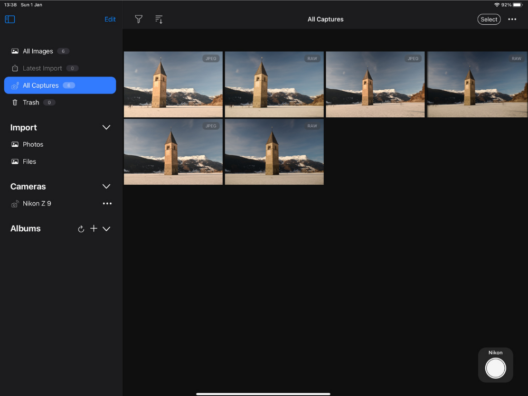The height and width of the screenshot is (396, 528).
Task: Toggle the sidebar panel icon
Action: (x=10, y=19)
